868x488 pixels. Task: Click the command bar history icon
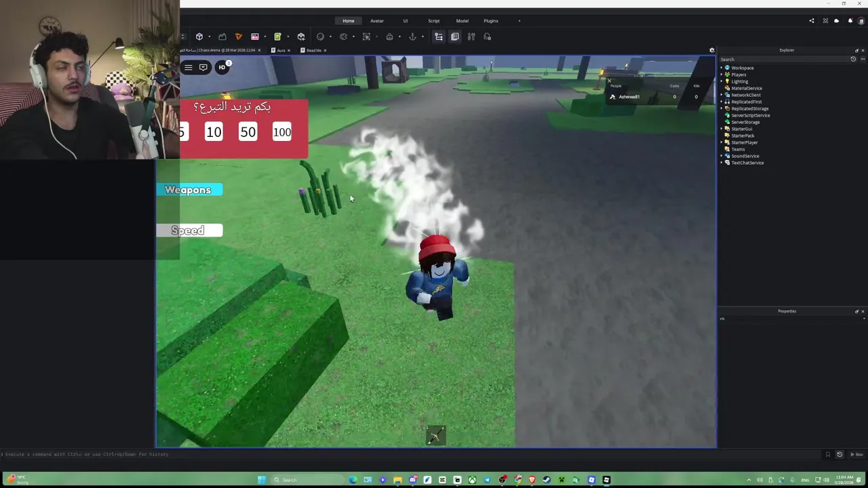tap(840, 454)
